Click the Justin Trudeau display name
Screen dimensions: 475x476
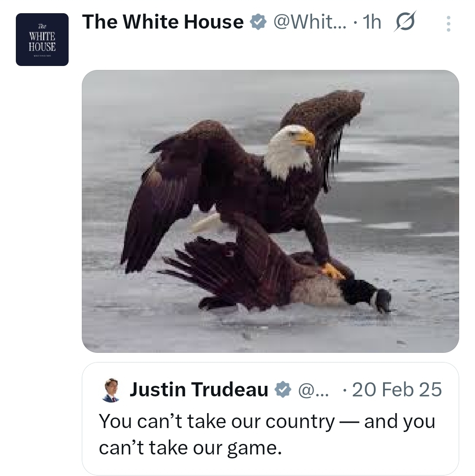tap(199, 390)
